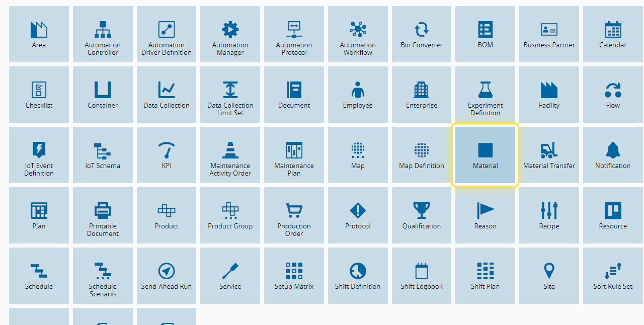Open the IoT Schema tile

[x=103, y=155]
